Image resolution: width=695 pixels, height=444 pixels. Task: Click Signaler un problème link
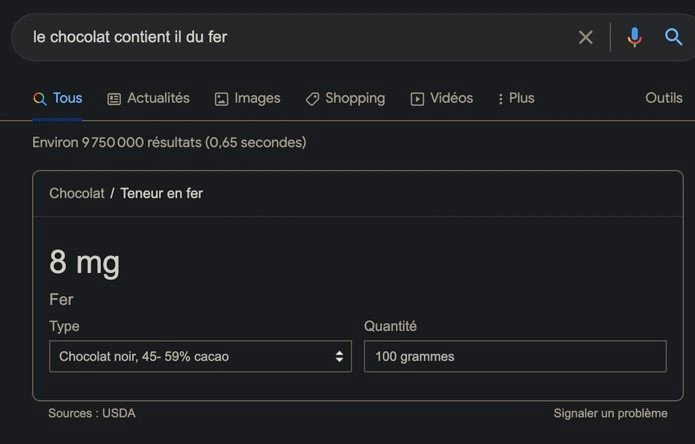[610, 413]
